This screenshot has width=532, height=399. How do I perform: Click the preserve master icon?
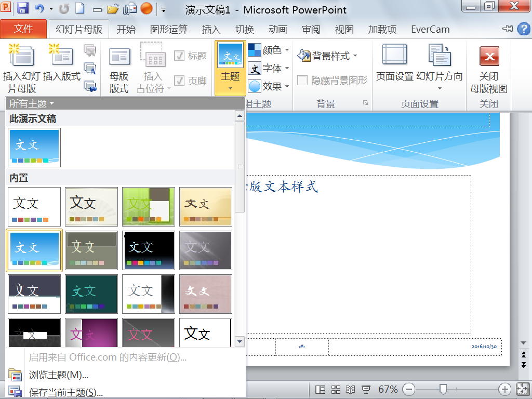90,86
